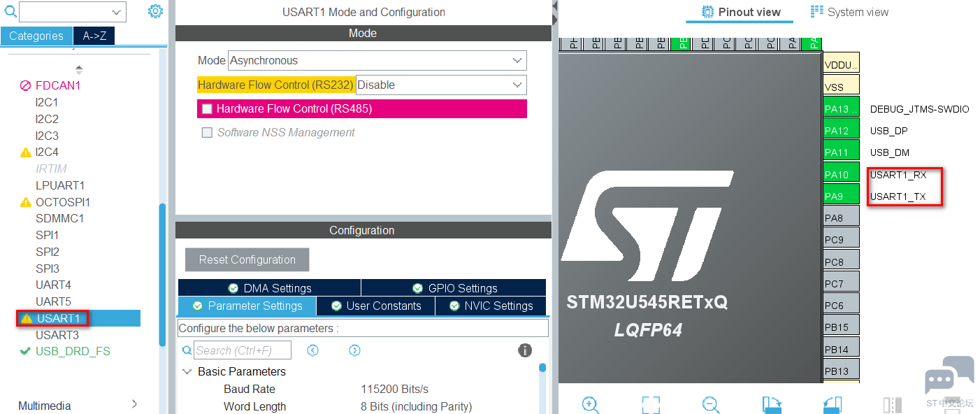Click the warning icon beside OCTOSPI1
The height and width of the screenshot is (414, 980).
tap(26, 202)
